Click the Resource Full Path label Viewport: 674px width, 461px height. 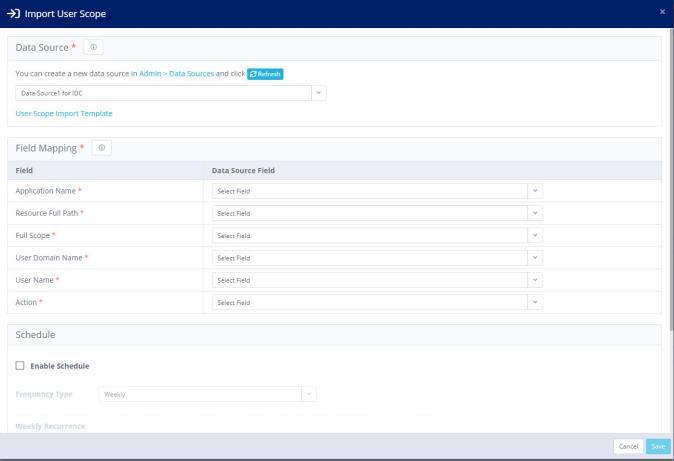point(47,213)
